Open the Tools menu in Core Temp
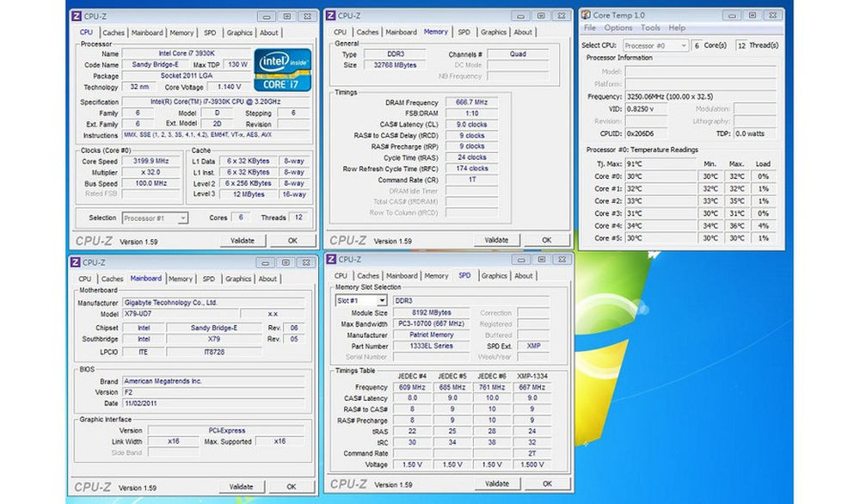 pyautogui.click(x=650, y=28)
